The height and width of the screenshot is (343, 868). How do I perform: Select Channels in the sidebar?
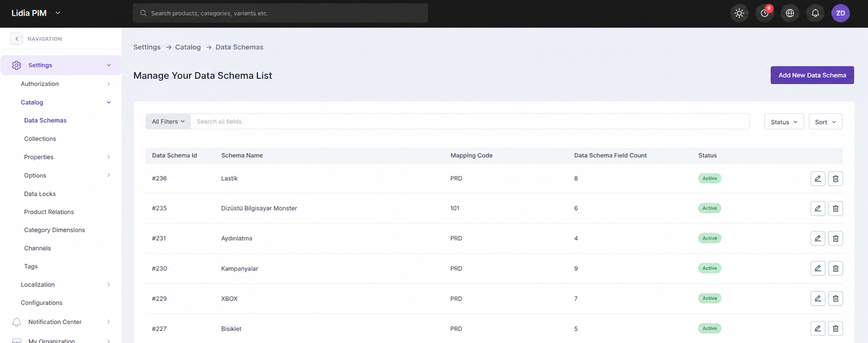click(x=37, y=248)
